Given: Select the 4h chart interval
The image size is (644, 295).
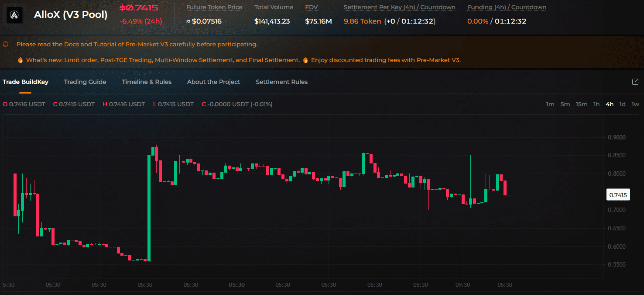Looking at the screenshot, I should pyautogui.click(x=610, y=104).
